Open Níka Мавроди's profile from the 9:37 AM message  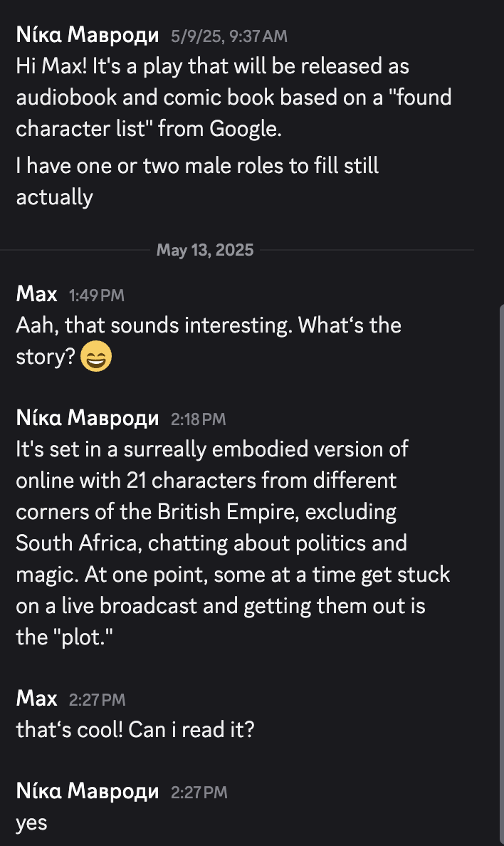pos(87,35)
